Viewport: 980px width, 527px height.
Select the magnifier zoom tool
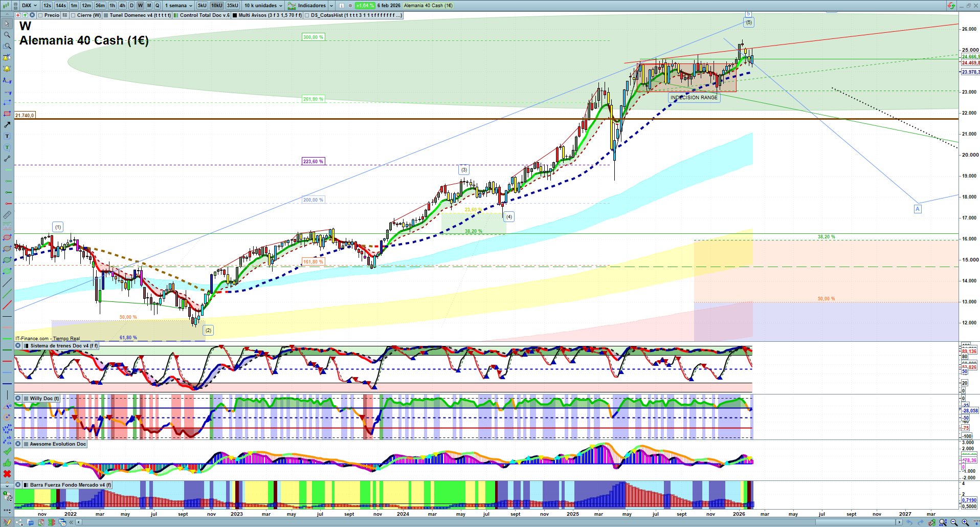click(7, 35)
